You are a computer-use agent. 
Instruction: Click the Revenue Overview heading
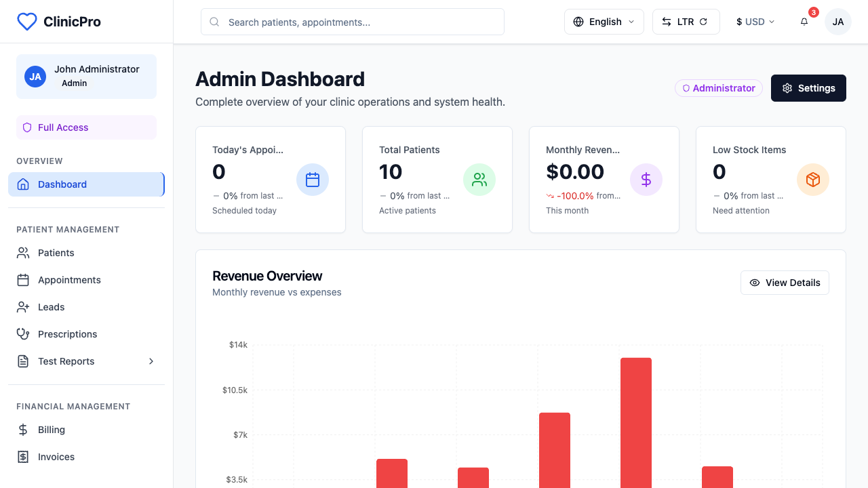click(267, 276)
